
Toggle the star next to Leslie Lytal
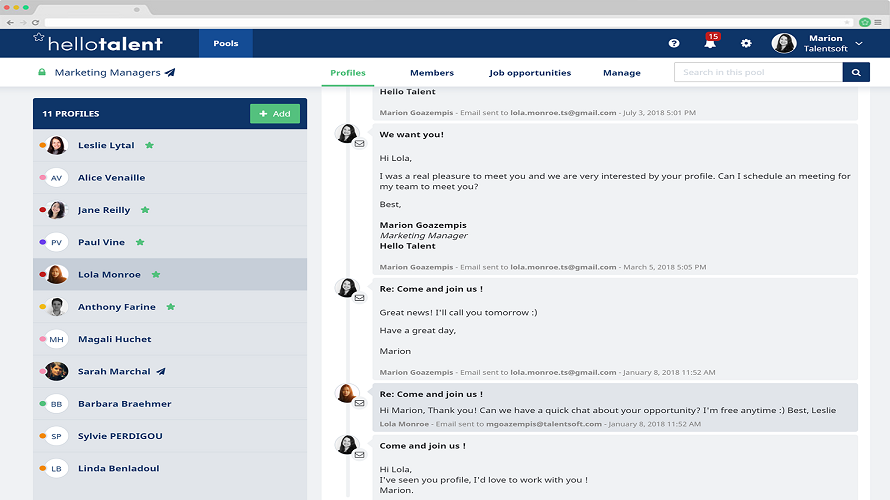pos(149,145)
